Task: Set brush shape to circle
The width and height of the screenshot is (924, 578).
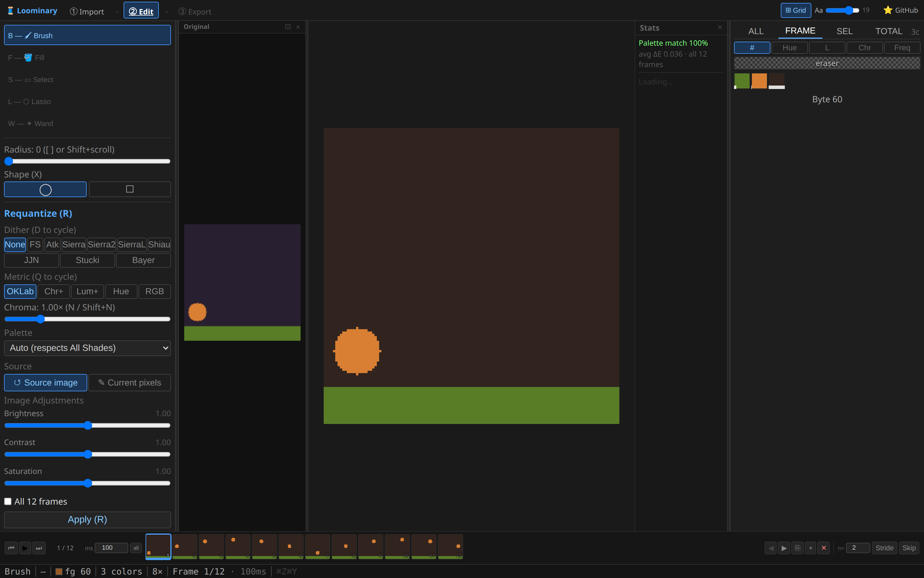Action: click(45, 189)
